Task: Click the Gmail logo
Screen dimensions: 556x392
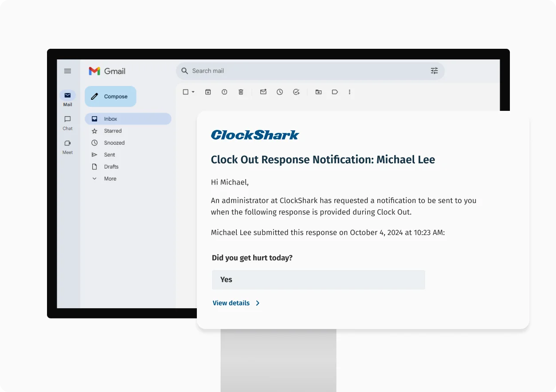Action: [x=107, y=71]
